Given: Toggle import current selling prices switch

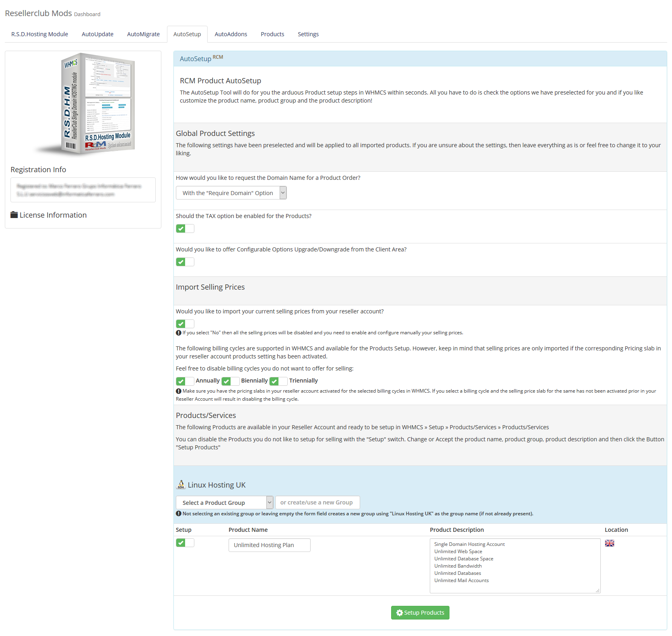Looking at the screenshot, I should point(185,324).
